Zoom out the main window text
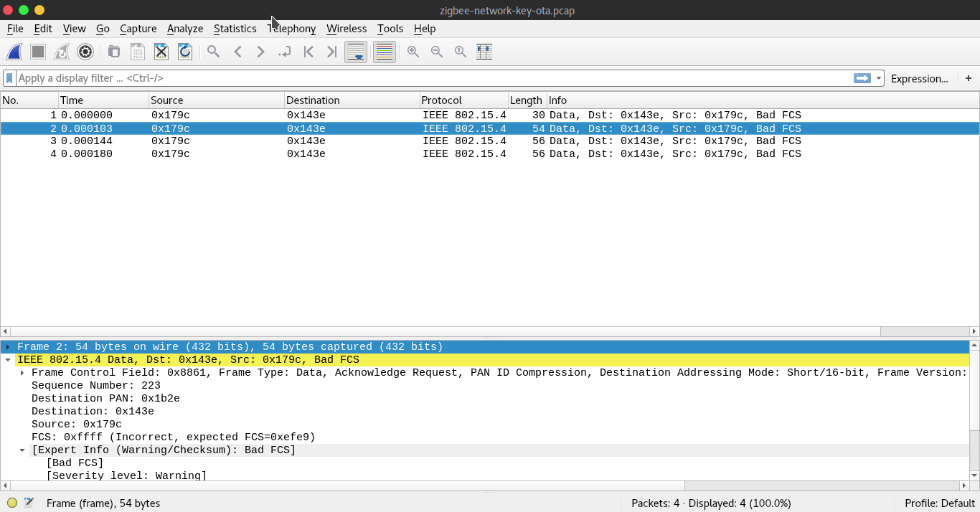This screenshot has width=980, height=512. pos(437,52)
